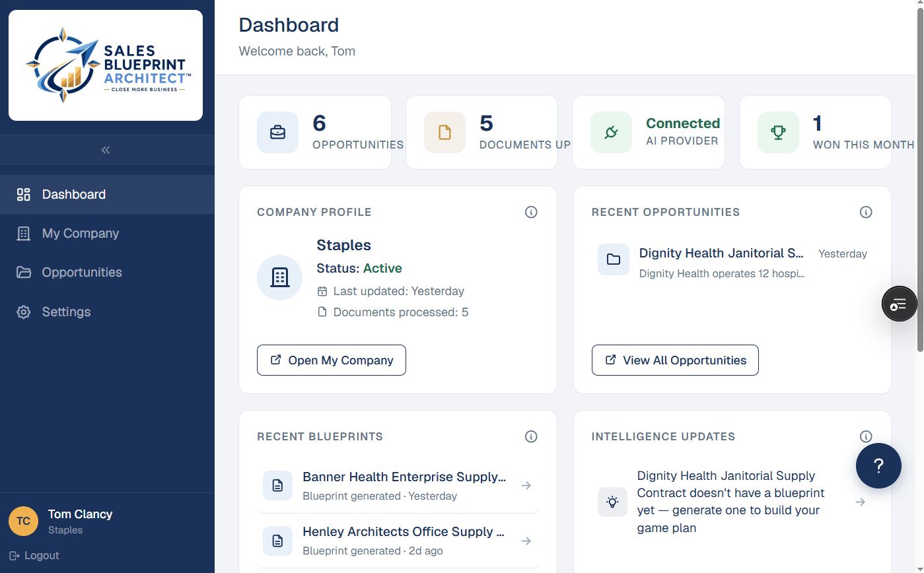Open the Dignity Health blueprint suggestion text

click(x=730, y=502)
